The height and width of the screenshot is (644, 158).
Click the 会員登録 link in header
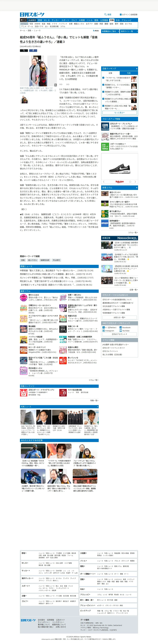[134, 15]
